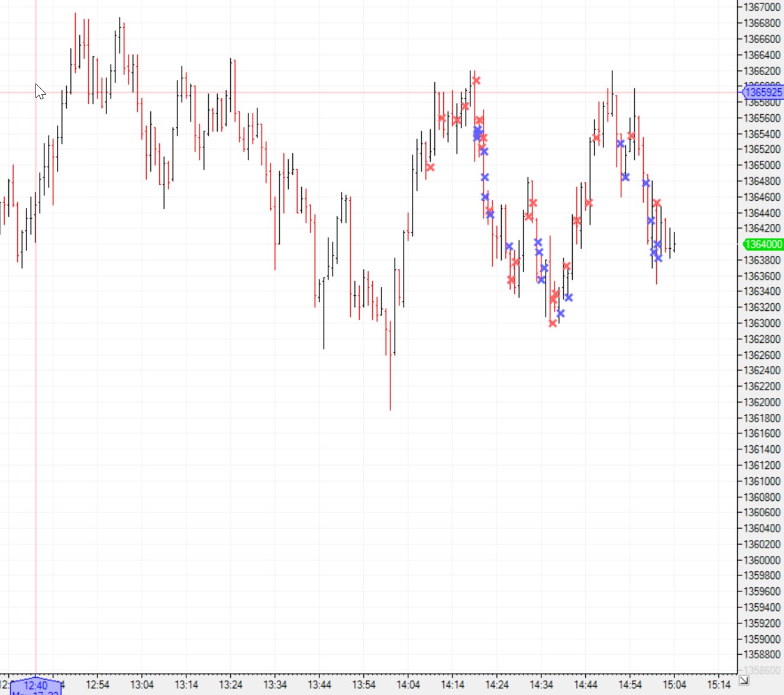Click the 13:34 time axis label
This screenshot has height=695, width=784.
(275, 685)
